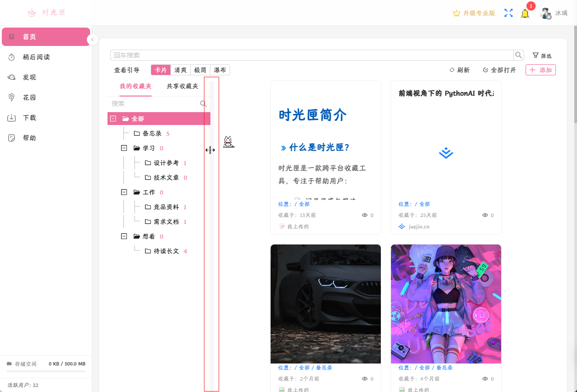Screen dimensions: 577x392
Task: Select the 卡片 view mode
Action: click(160, 70)
